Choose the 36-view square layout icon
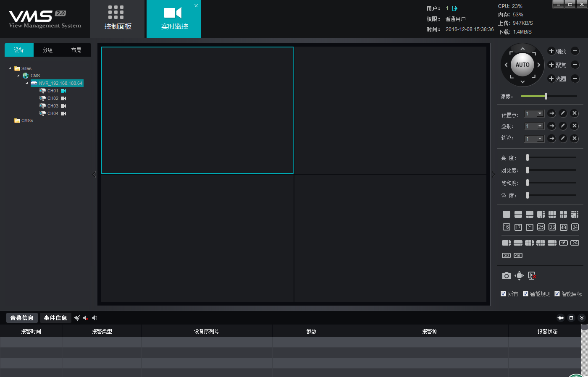The image size is (588, 377). coord(552,227)
